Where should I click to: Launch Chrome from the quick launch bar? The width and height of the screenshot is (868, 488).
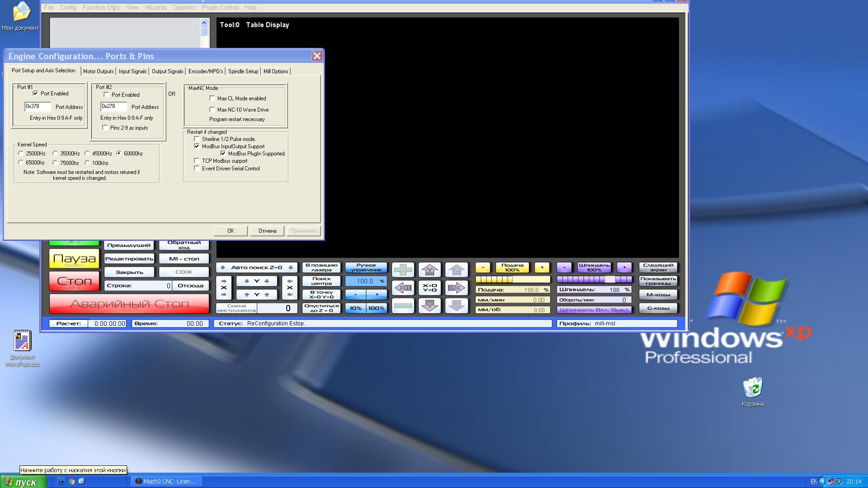(x=71, y=481)
